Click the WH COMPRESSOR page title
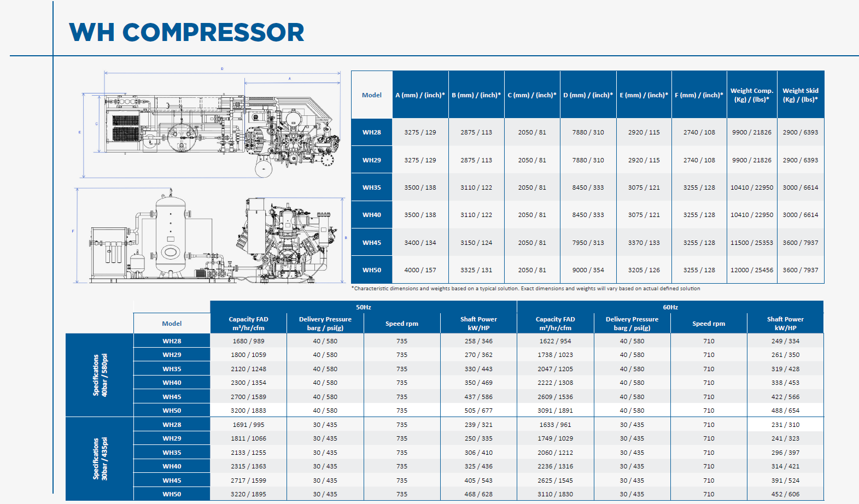 tap(186, 32)
